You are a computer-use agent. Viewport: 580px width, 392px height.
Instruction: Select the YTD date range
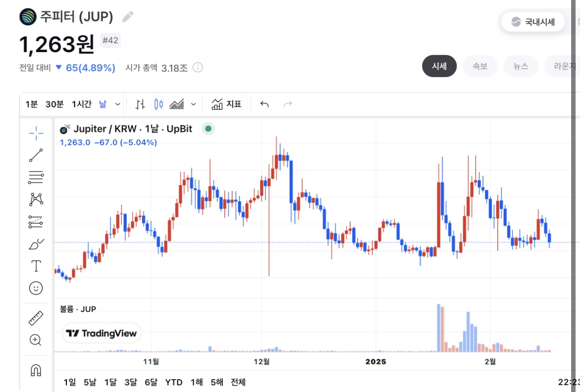(174, 382)
